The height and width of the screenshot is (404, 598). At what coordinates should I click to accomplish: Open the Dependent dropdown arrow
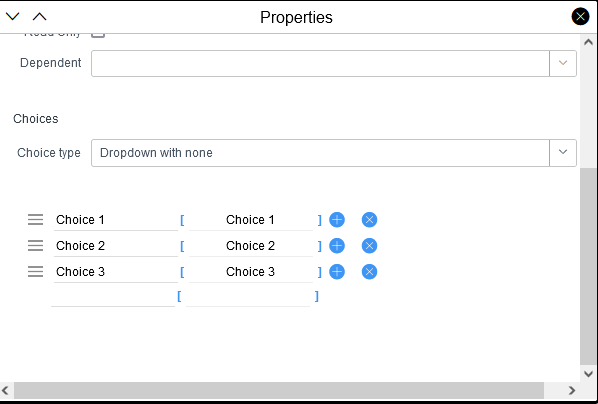[x=563, y=63]
